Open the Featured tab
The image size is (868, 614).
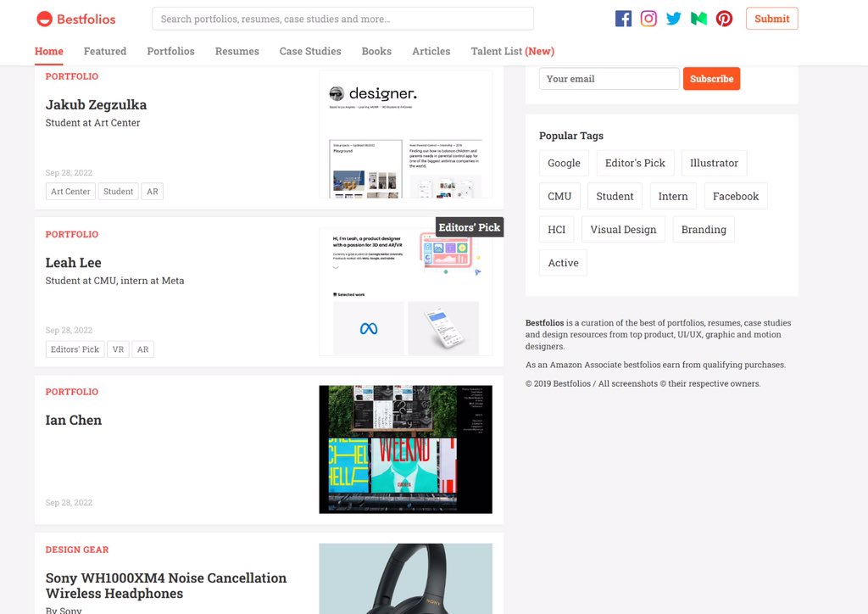pos(104,51)
